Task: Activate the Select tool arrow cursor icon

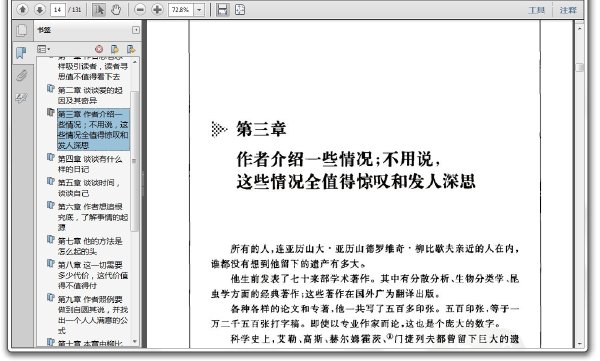Action: (x=99, y=10)
